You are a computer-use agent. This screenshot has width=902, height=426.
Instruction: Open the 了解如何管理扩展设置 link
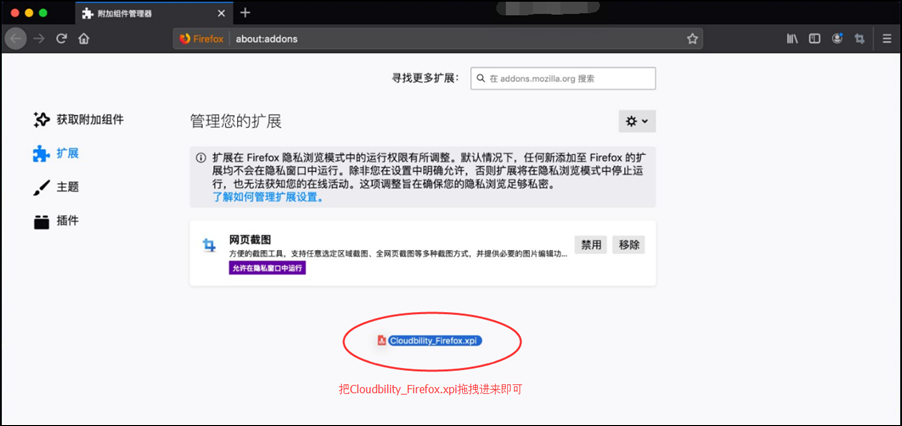[266, 198]
